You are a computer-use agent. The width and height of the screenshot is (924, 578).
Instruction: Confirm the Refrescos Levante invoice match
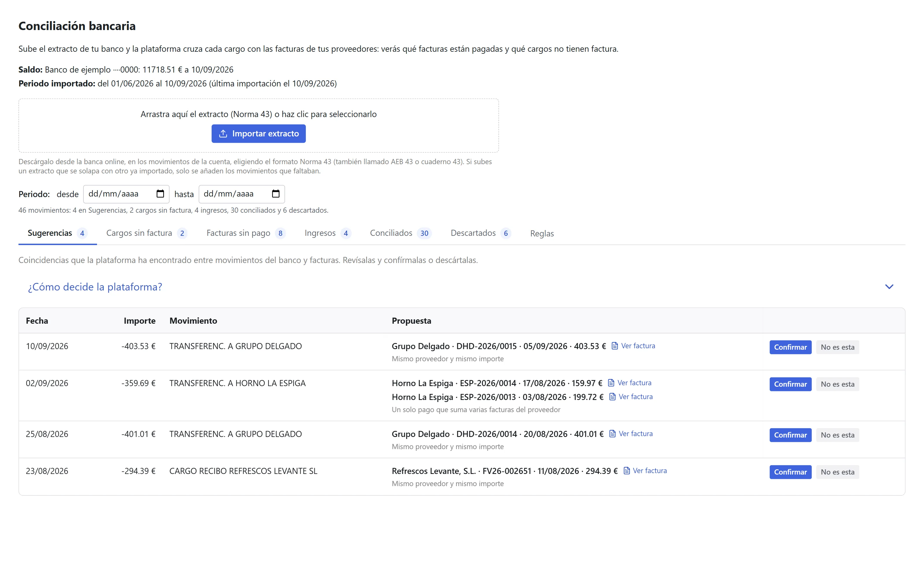click(790, 472)
